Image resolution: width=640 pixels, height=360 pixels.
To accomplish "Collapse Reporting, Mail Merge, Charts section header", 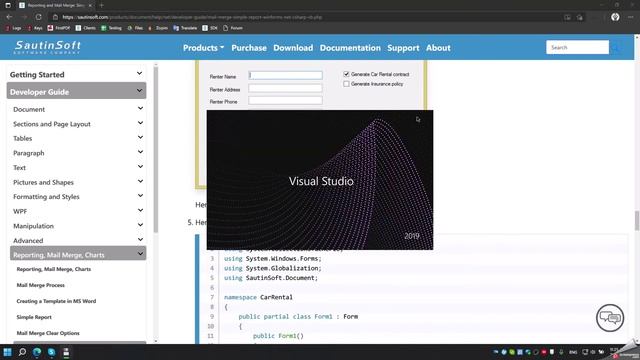I will [78, 254].
